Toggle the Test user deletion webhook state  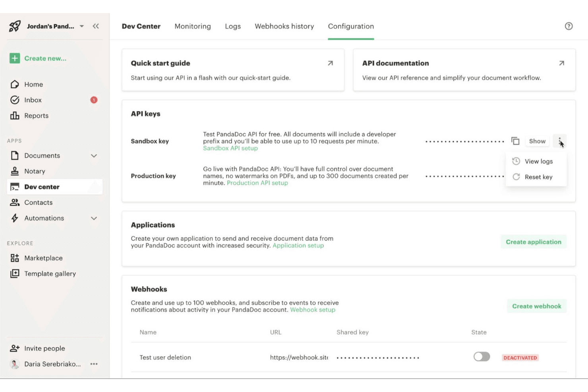pyautogui.click(x=482, y=357)
